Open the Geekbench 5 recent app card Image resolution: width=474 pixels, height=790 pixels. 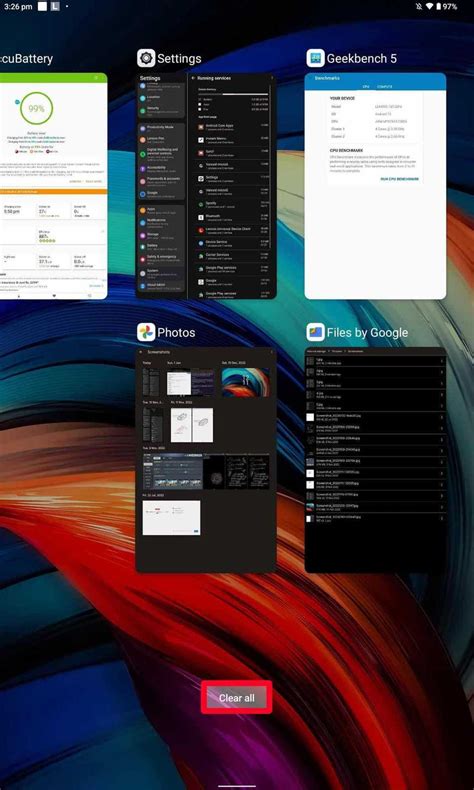(375, 186)
